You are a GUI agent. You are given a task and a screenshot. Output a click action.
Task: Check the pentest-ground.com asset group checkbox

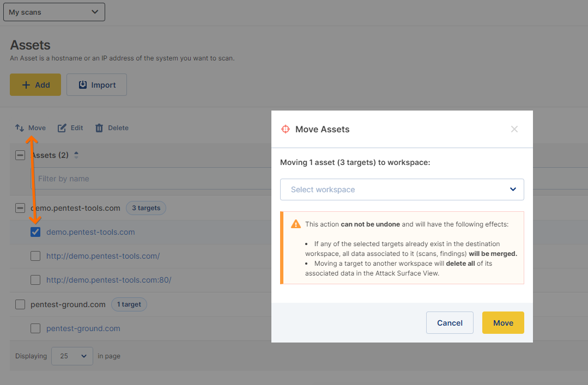point(20,304)
